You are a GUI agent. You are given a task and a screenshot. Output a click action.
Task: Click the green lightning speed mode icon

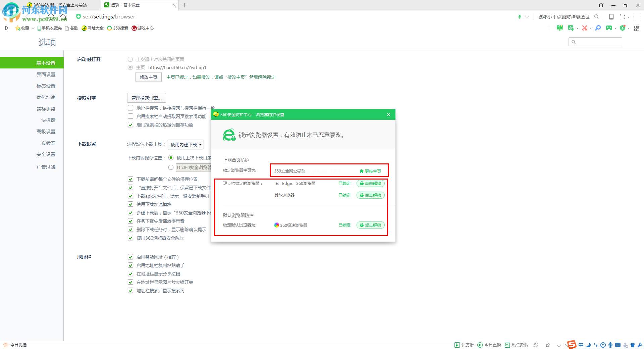[x=520, y=16]
